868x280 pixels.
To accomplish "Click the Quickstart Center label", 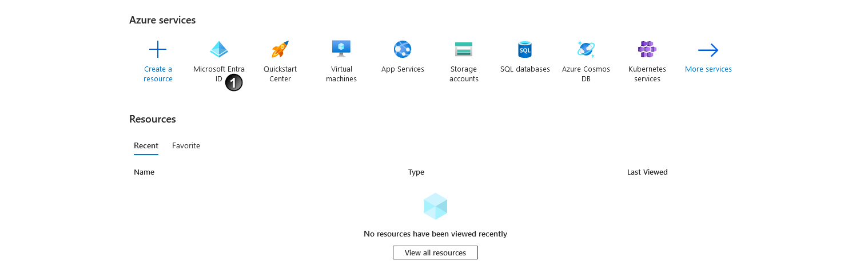I will 280,74.
